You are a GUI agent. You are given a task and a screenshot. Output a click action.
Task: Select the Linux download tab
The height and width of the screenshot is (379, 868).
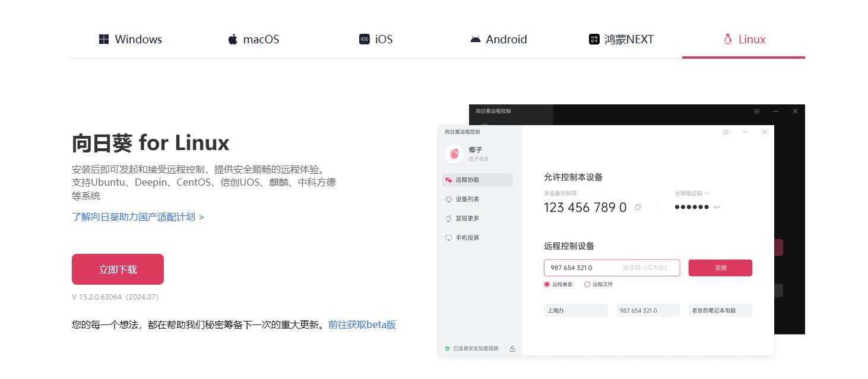coord(744,40)
